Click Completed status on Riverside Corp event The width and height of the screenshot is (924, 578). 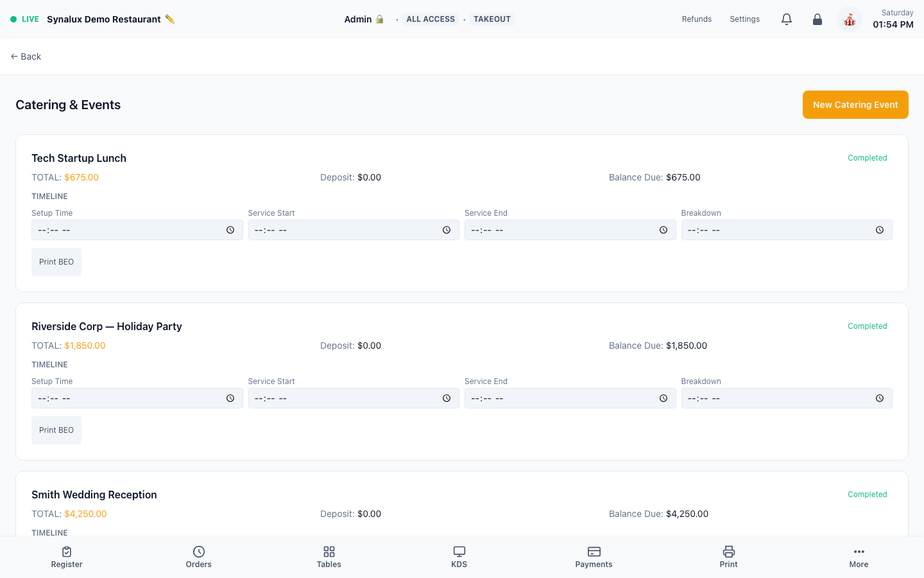point(868,326)
